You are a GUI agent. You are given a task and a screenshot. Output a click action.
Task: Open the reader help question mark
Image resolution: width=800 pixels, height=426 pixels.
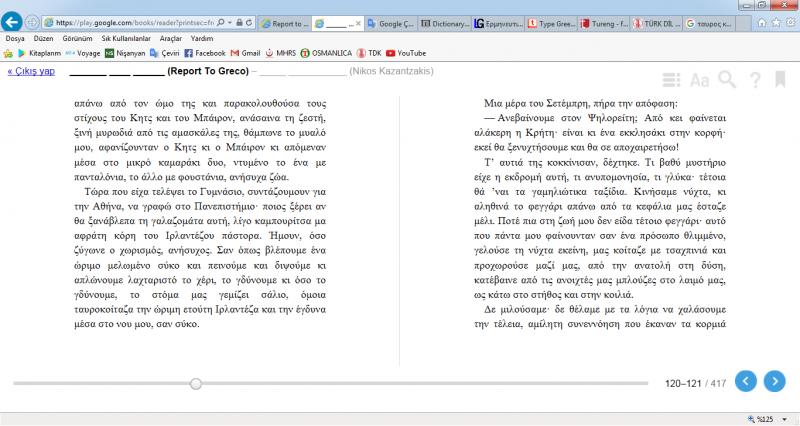pyautogui.click(x=755, y=80)
